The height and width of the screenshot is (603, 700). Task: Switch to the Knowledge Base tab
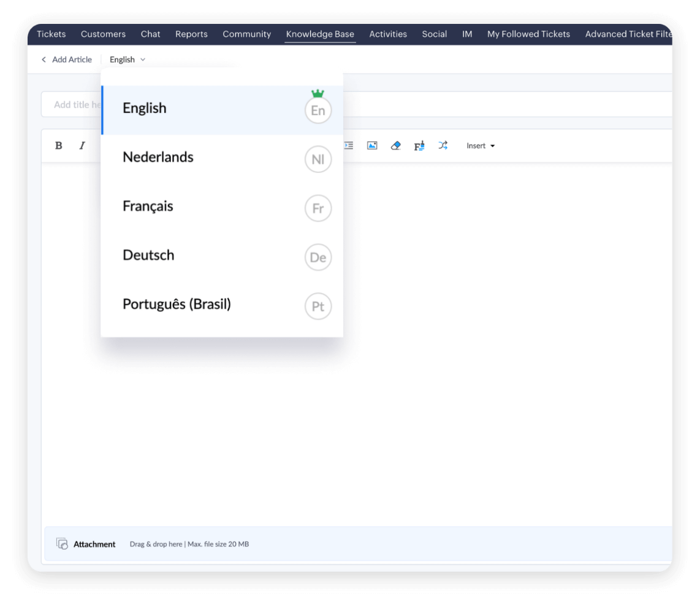click(x=319, y=34)
